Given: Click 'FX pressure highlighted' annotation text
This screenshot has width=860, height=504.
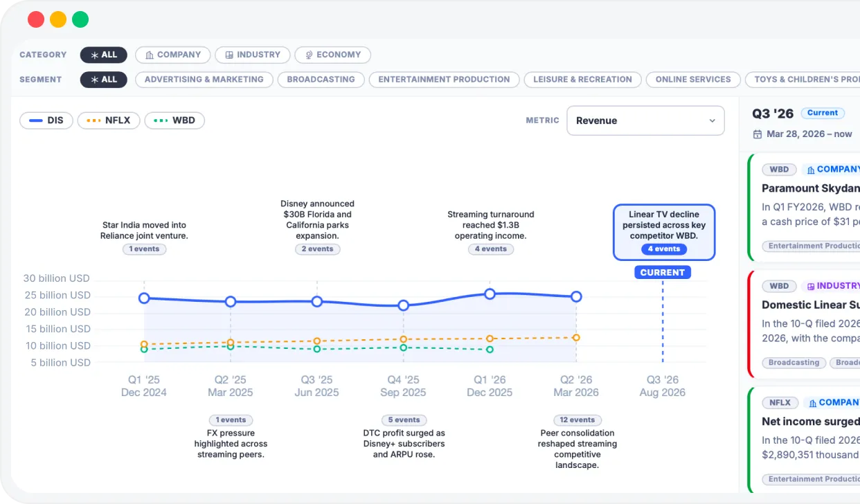Looking at the screenshot, I should [x=231, y=444].
